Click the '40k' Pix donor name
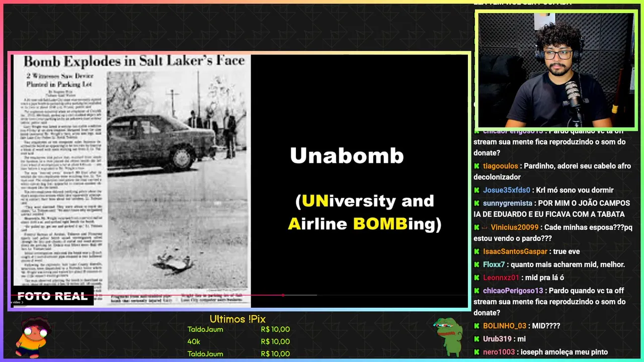 click(194, 341)
